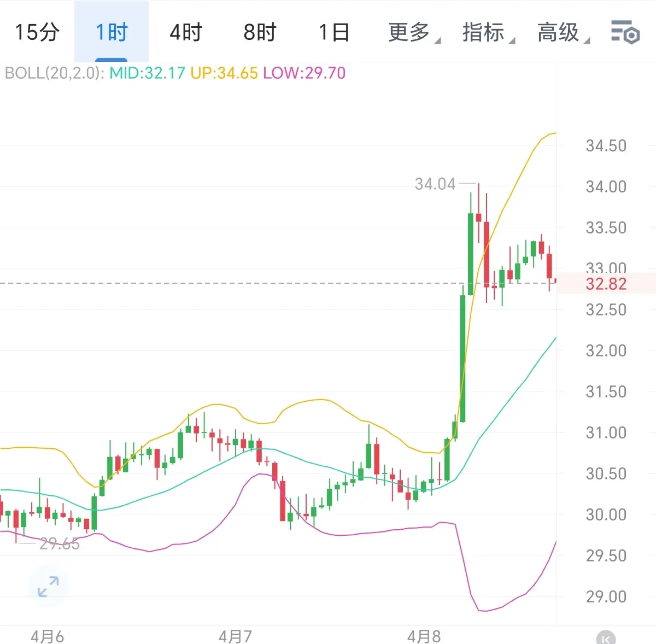Screen dimensions: 656x644
Task: Tap the circular K icon at bottom right
Action: coord(606,637)
